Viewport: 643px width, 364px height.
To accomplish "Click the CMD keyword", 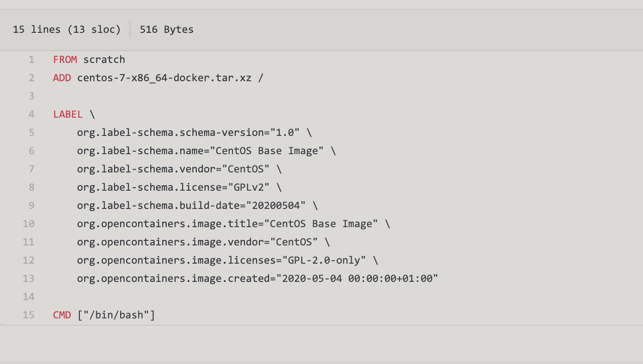I will [x=62, y=315].
